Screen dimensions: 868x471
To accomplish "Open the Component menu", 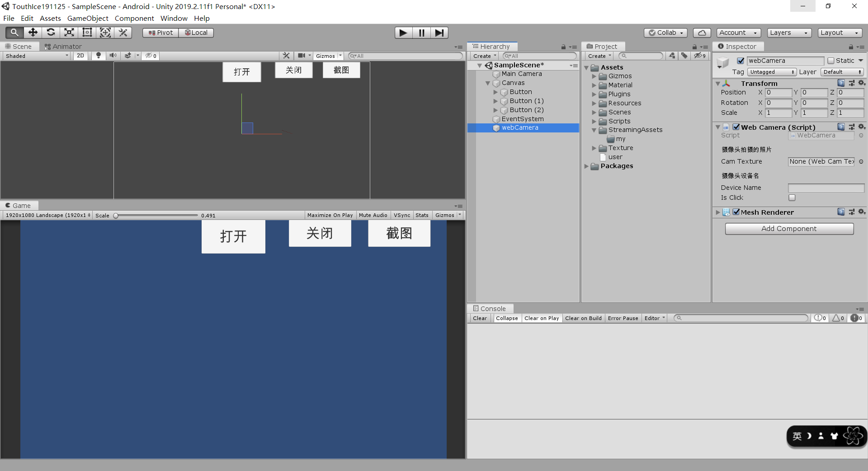I will coord(134,18).
